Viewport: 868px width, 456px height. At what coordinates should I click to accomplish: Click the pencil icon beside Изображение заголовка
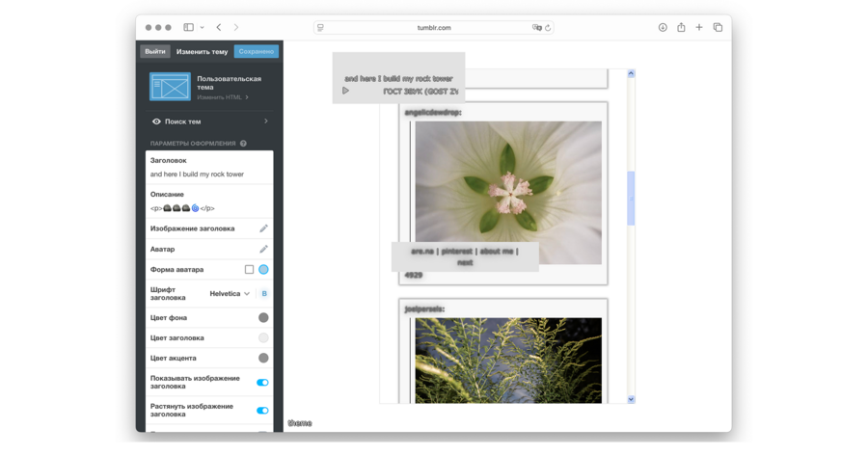click(263, 228)
